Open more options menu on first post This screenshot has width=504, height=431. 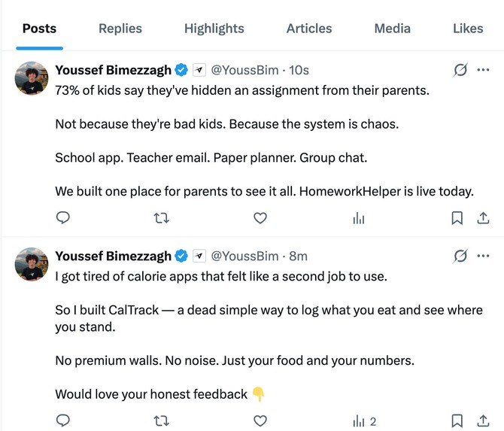[x=483, y=70]
